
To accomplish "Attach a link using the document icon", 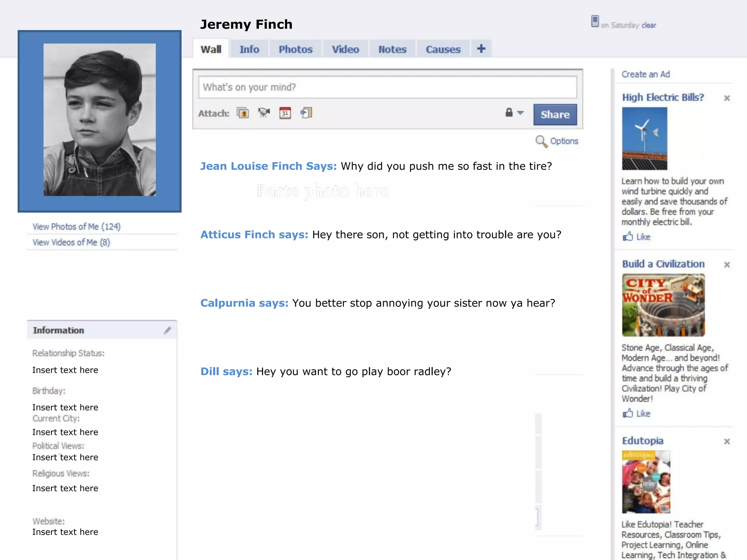I will (306, 113).
